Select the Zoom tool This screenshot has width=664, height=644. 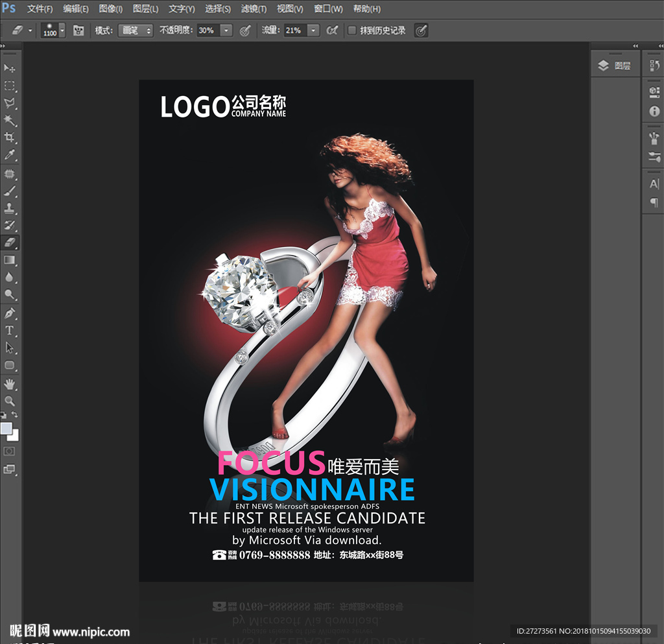pos(9,401)
